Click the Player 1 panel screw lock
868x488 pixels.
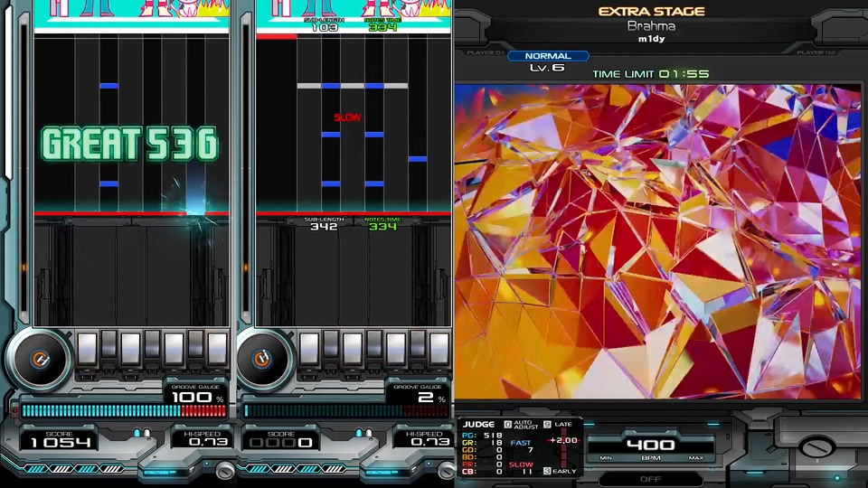226,471
